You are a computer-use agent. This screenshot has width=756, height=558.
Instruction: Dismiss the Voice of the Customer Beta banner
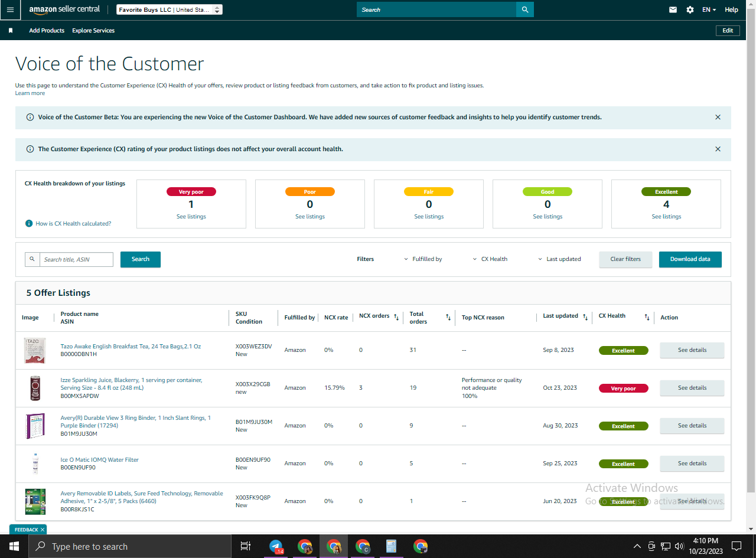point(718,117)
